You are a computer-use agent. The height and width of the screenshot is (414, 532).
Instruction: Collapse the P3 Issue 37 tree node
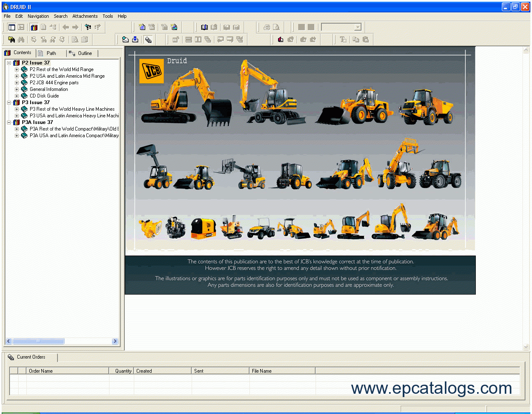click(x=9, y=102)
